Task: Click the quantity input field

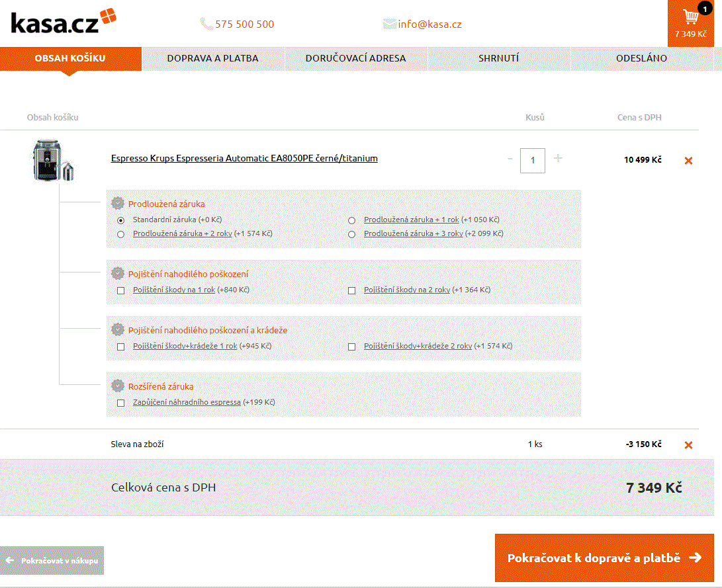Action: 533,161
